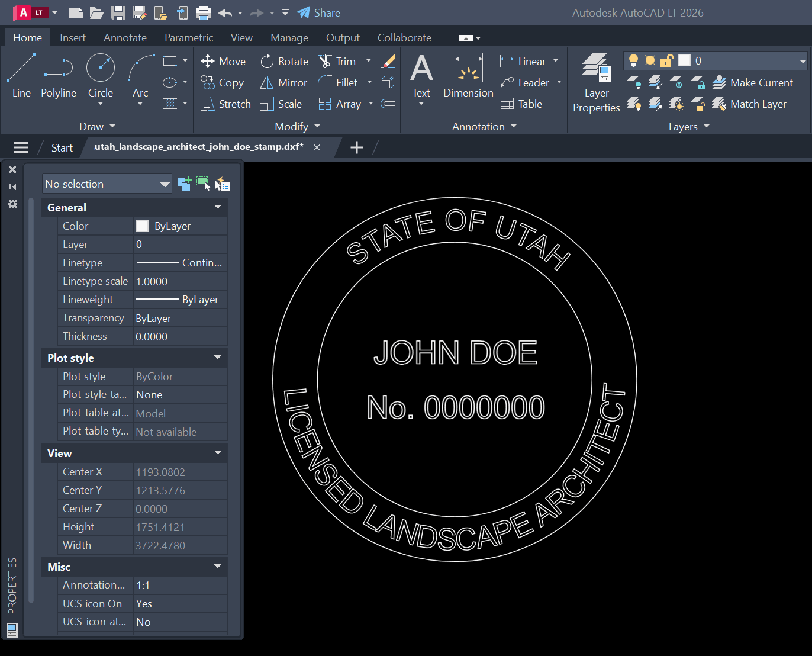Click the Match Layer button
The image size is (812, 656).
pos(749,104)
